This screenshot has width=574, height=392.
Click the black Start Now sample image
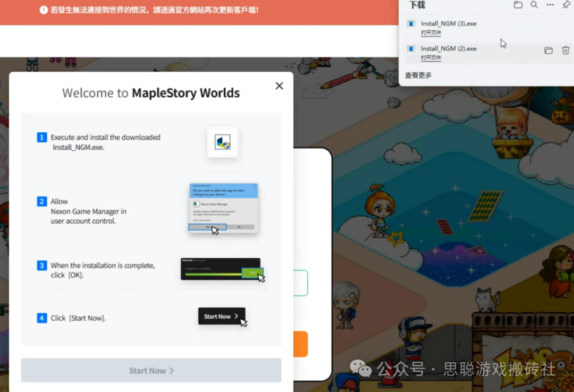[x=222, y=317]
